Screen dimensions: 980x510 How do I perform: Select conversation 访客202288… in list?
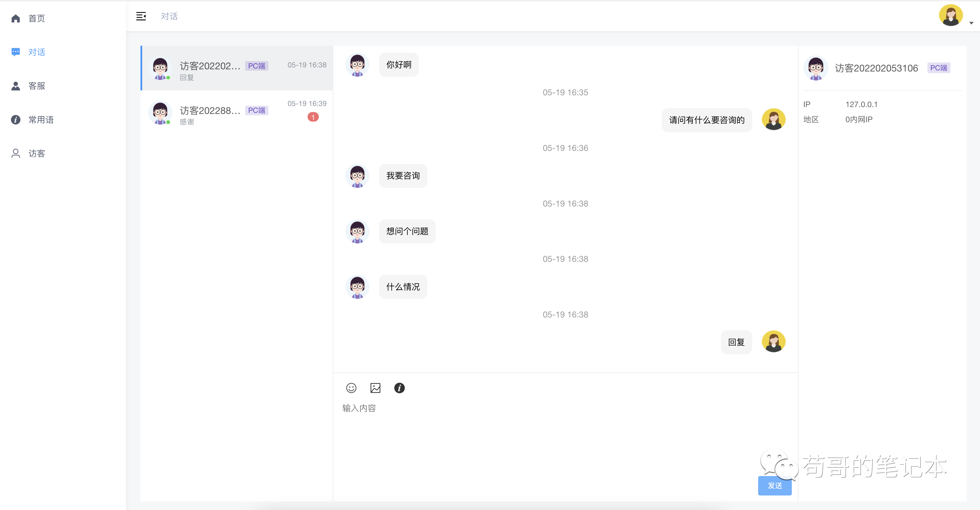(x=237, y=113)
